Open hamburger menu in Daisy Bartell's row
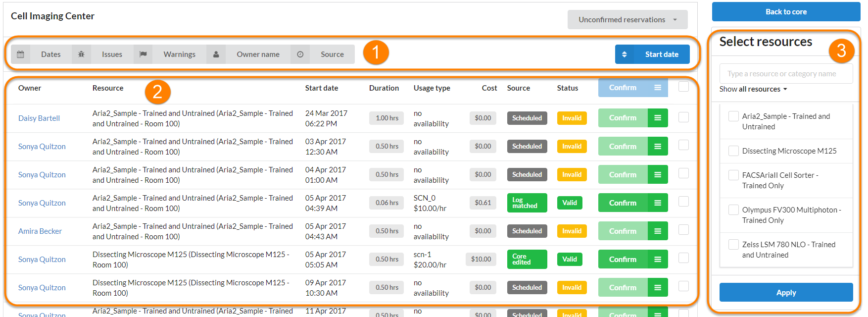868x317 pixels. click(658, 118)
